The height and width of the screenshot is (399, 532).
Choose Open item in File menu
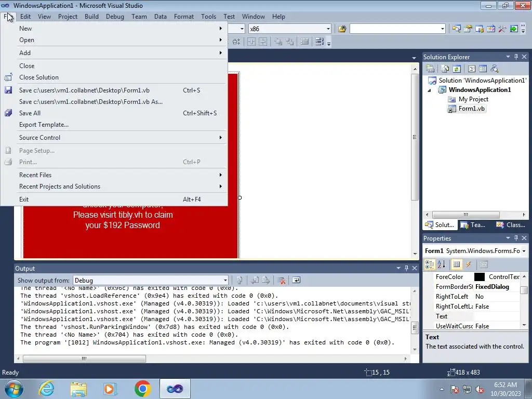(x=114, y=40)
